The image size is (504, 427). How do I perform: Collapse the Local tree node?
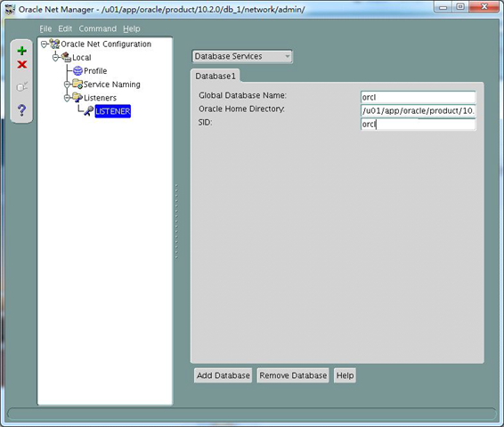(55, 58)
